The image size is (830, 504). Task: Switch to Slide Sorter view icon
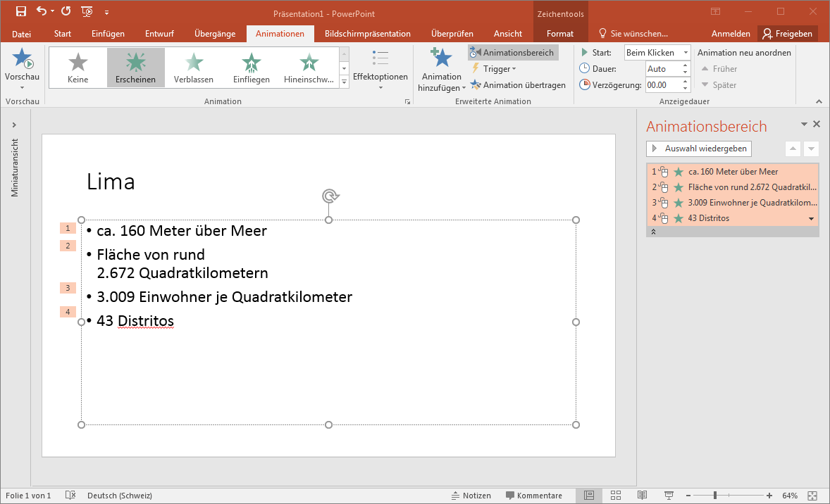click(x=615, y=496)
